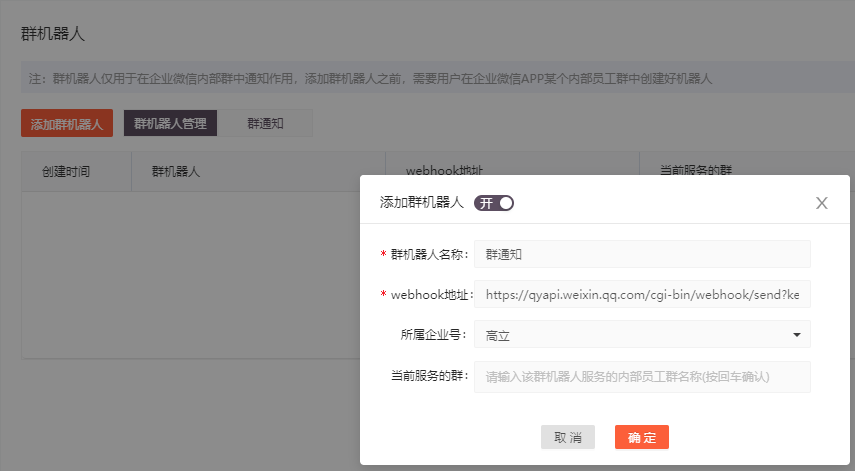The height and width of the screenshot is (471, 855).
Task: Click the 群机器人 page title
Action: 52,34
